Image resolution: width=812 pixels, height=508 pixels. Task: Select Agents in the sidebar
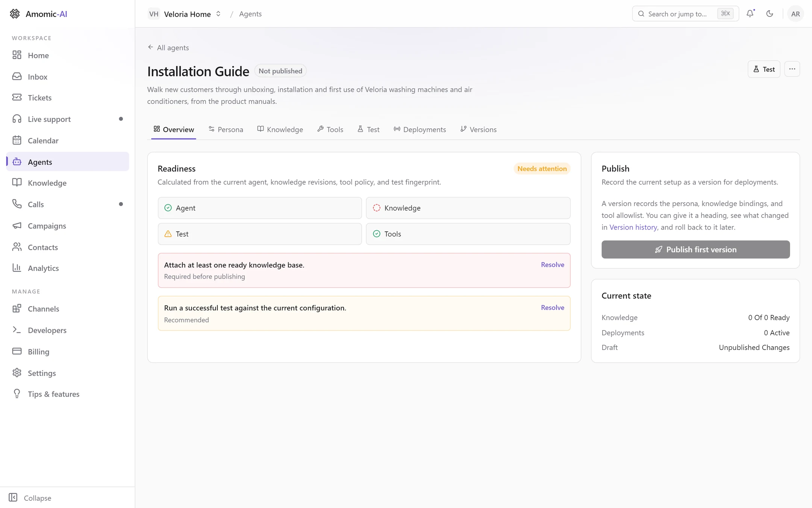[68, 162]
